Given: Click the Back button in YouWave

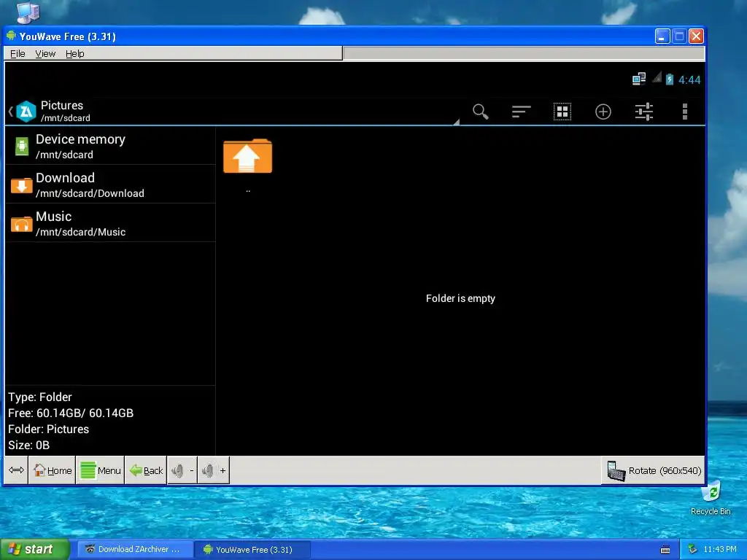Looking at the screenshot, I should pos(146,470).
